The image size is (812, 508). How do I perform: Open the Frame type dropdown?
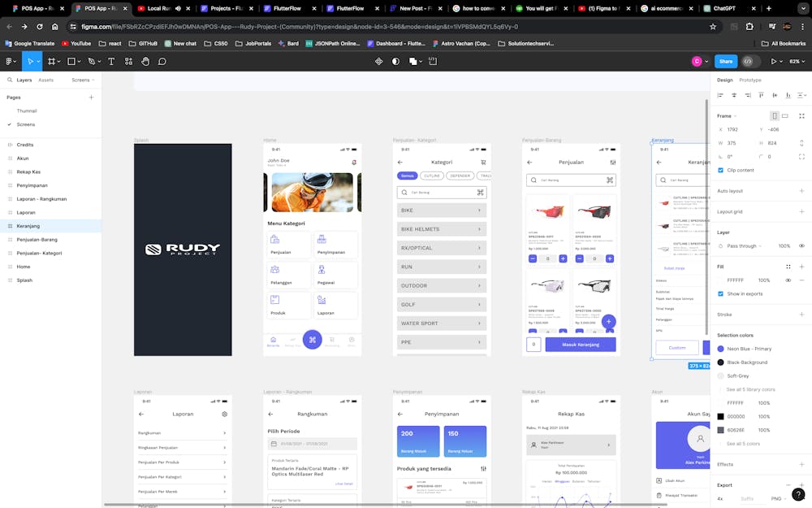(727, 116)
